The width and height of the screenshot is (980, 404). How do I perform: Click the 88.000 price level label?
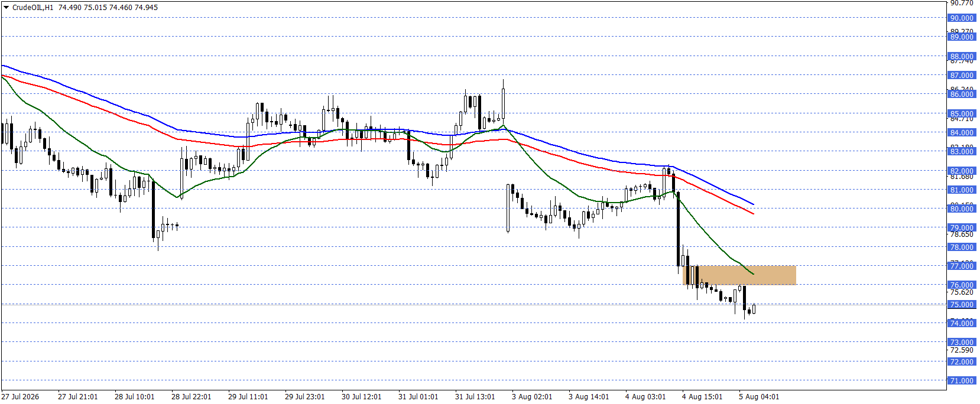pyautogui.click(x=962, y=57)
